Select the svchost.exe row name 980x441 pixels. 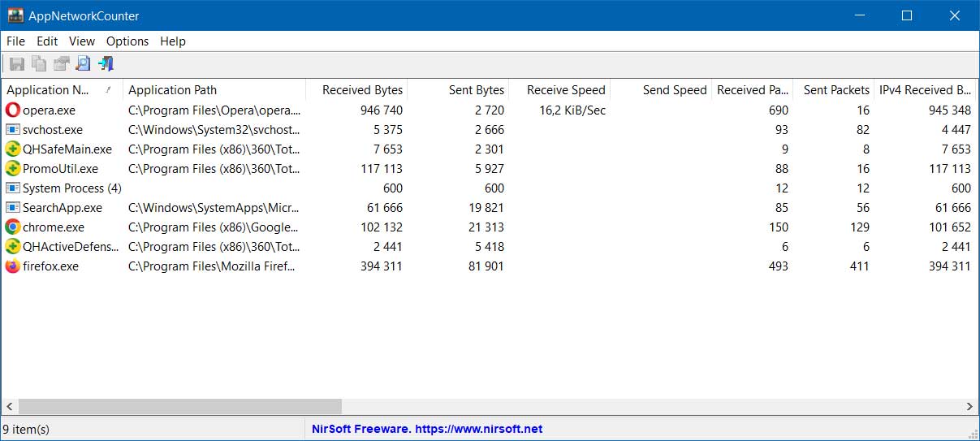tap(53, 129)
